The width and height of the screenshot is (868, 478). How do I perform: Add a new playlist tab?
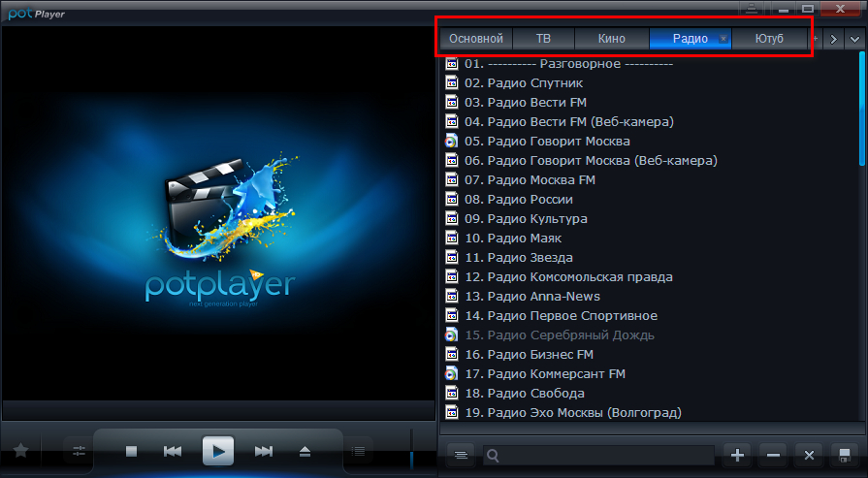point(816,39)
